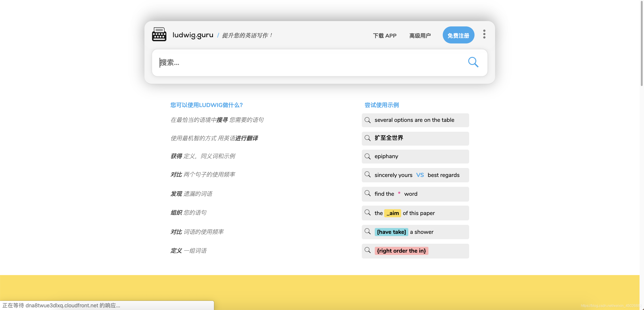This screenshot has width=644, height=310.
Task: Select the highlighted '_aim' yellow tag
Action: click(x=392, y=213)
